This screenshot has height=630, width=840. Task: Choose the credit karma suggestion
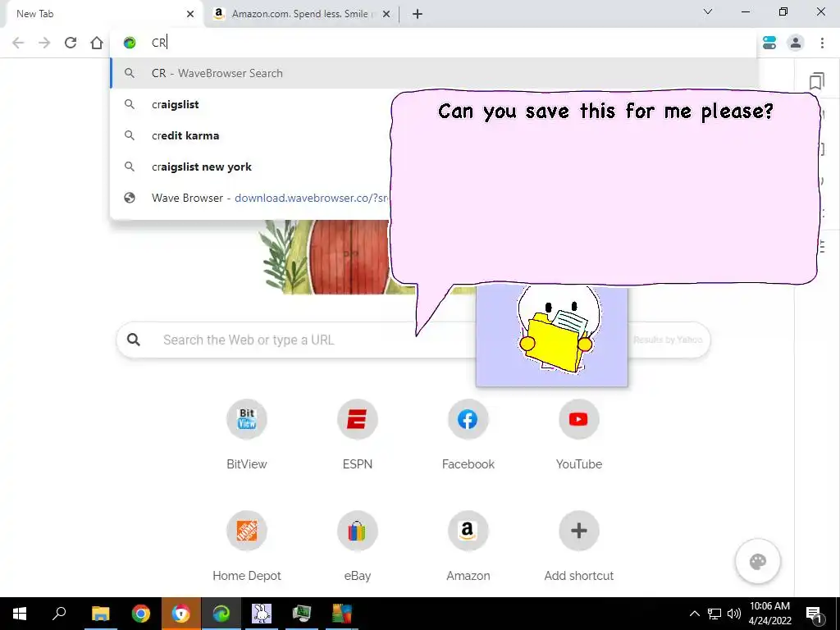pyautogui.click(x=250, y=135)
